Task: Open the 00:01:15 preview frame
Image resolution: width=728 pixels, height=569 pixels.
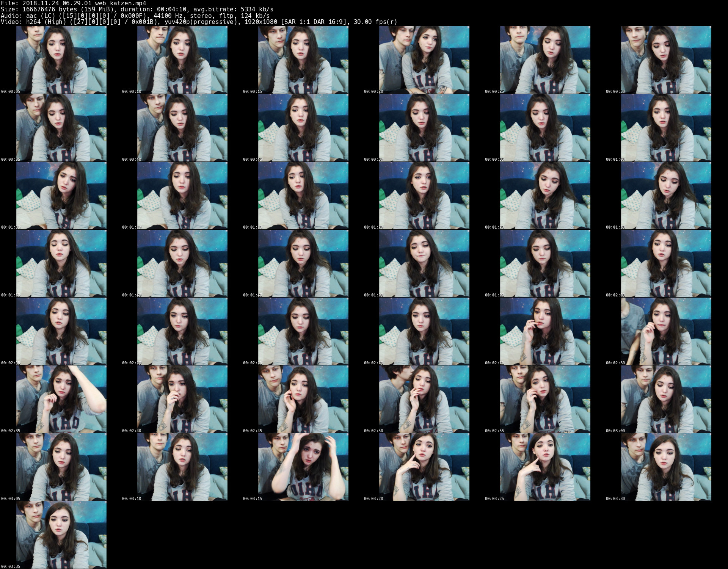Action: tap(303, 196)
